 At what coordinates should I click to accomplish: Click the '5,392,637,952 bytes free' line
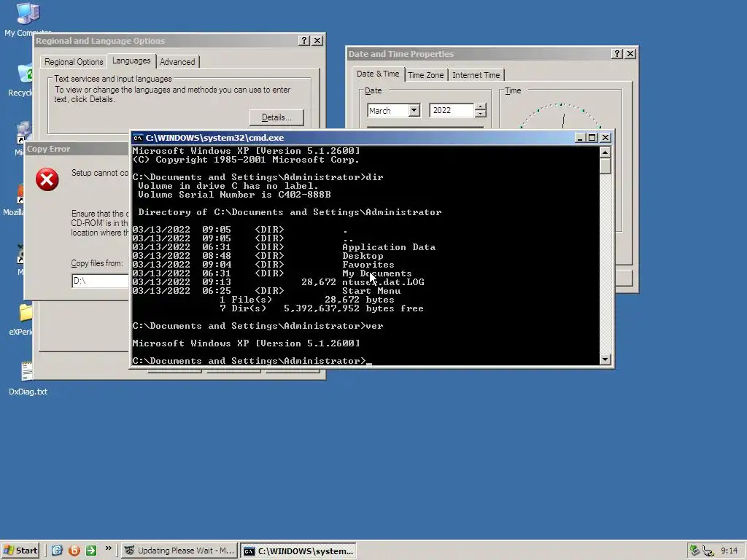click(x=354, y=308)
